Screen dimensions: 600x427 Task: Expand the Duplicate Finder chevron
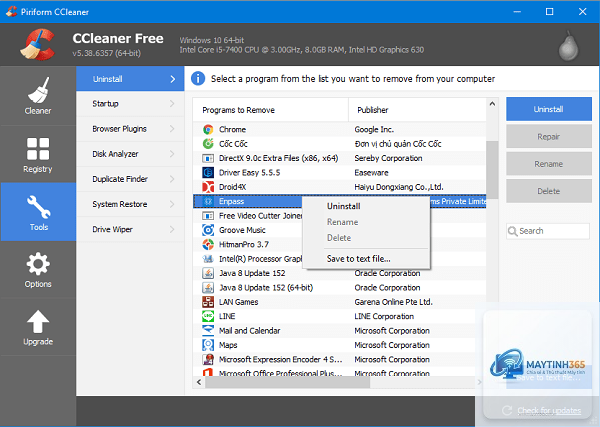tap(172, 179)
